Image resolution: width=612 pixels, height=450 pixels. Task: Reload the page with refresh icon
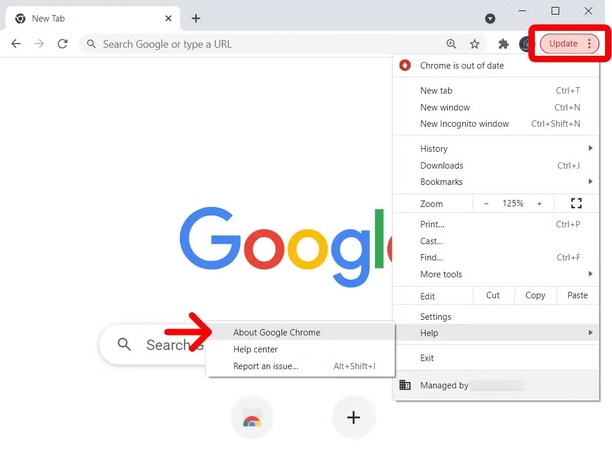pyautogui.click(x=63, y=44)
